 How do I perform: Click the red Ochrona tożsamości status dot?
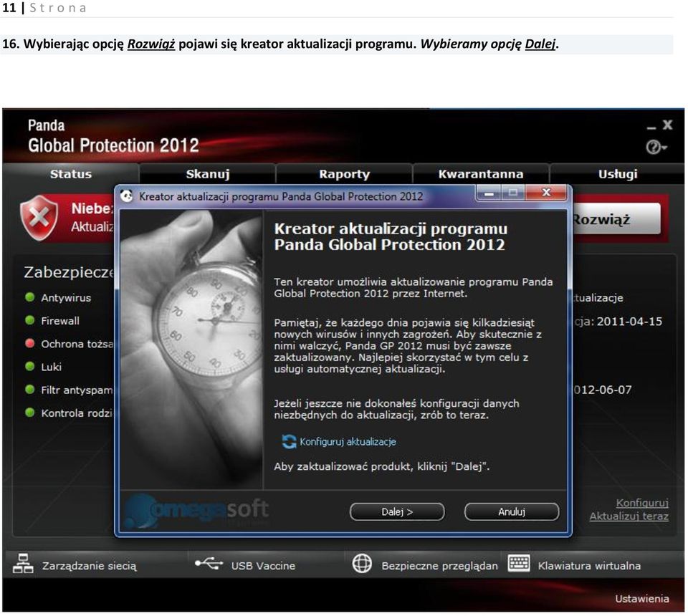pos(30,343)
